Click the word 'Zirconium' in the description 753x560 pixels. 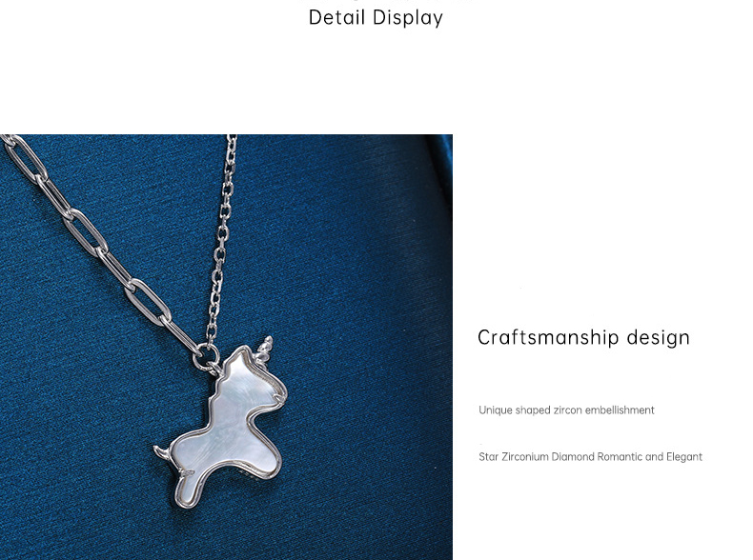[x=525, y=456]
